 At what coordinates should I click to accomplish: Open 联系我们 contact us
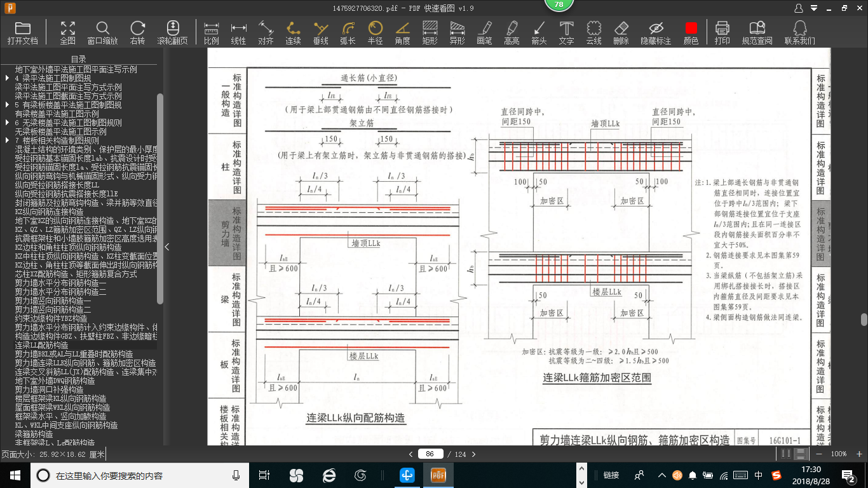[799, 32]
